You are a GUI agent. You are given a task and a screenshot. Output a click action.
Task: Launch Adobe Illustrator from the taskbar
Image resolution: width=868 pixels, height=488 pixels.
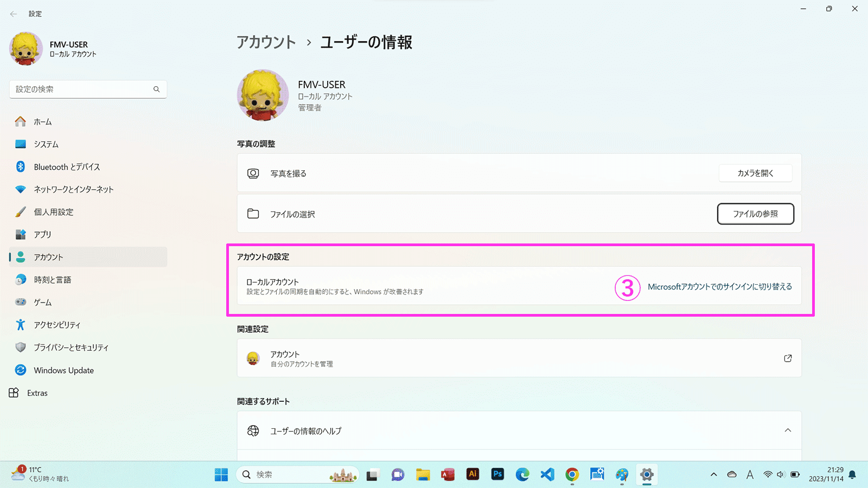point(473,474)
